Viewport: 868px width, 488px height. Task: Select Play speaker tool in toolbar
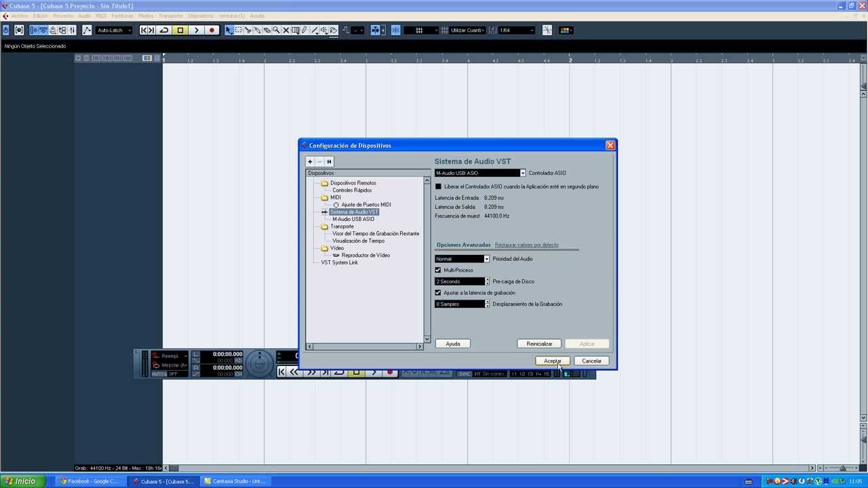324,30
